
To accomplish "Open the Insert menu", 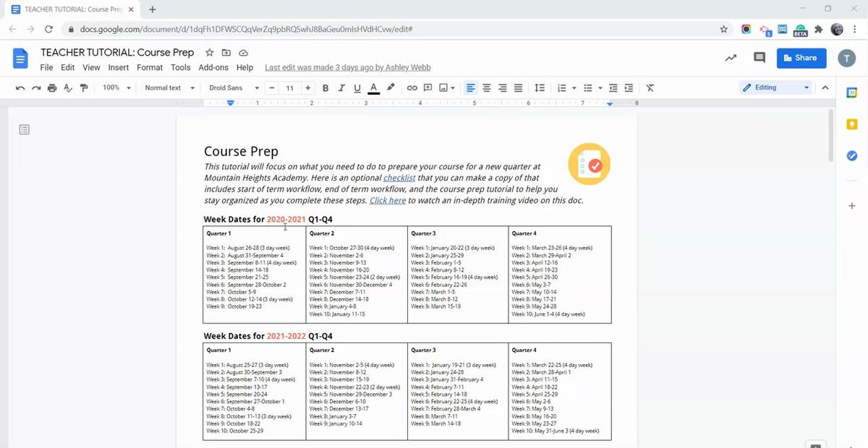I will (x=118, y=67).
